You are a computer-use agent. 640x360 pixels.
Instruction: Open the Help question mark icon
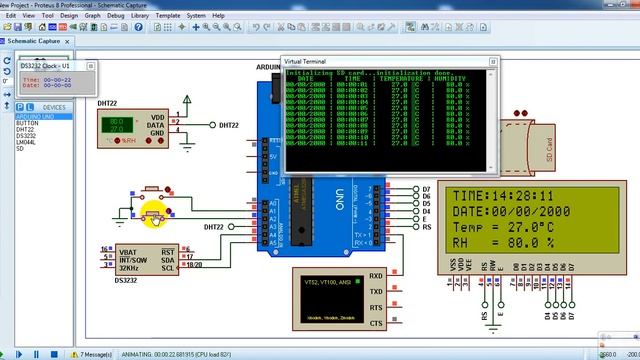pos(139,27)
